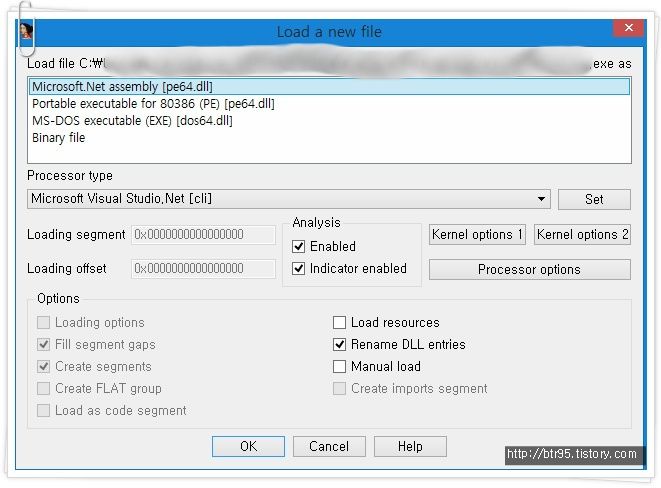Viewport: 661px width, 488px height.
Task: Toggle the Fill segment gaps checkbox
Action: point(43,345)
